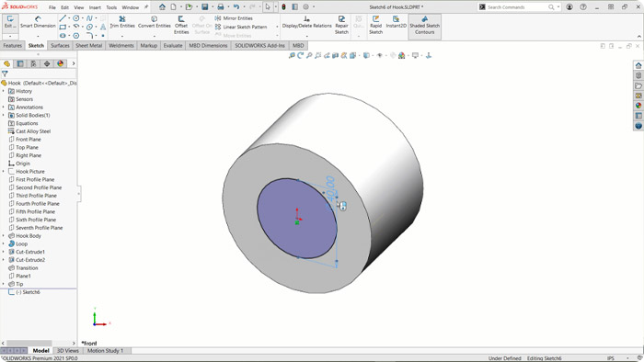Image resolution: width=644 pixels, height=362 pixels.
Task: Open Tools menu
Action: click(111, 7)
